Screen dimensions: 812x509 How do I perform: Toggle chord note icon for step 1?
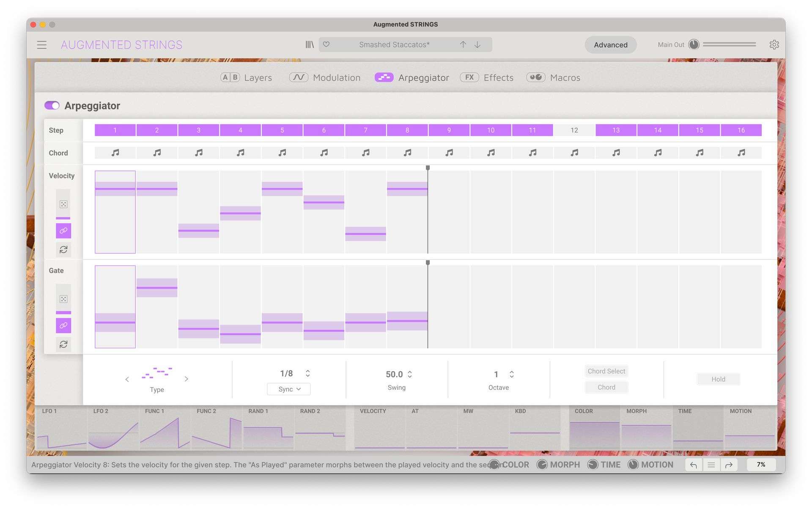tap(115, 153)
